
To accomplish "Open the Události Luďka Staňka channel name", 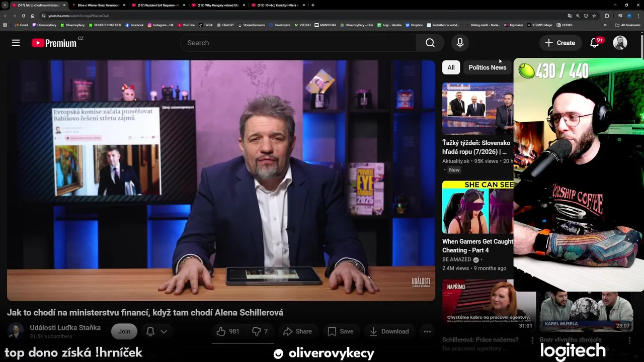I will tap(65, 328).
